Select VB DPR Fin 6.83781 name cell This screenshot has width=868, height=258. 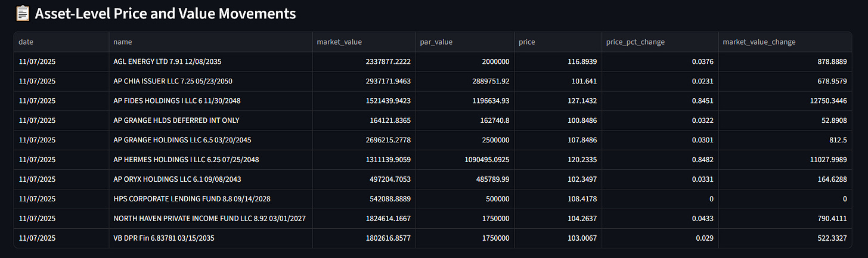coord(210,238)
